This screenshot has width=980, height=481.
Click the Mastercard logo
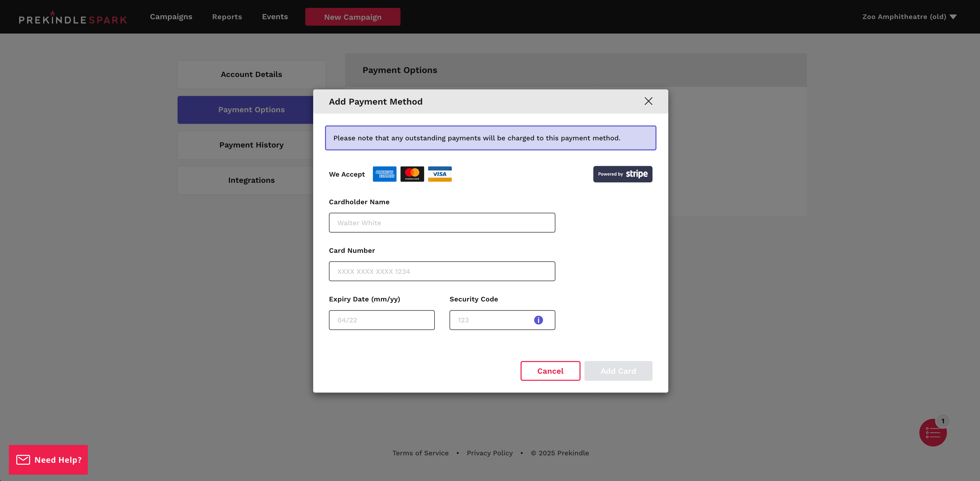[412, 174]
